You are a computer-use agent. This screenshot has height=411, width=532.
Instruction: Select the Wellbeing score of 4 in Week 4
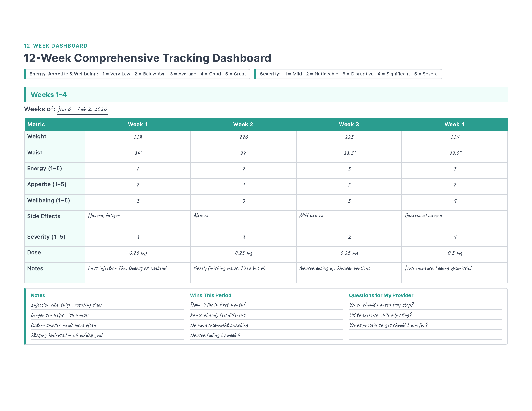pyautogui.click(x=455, y=201)
